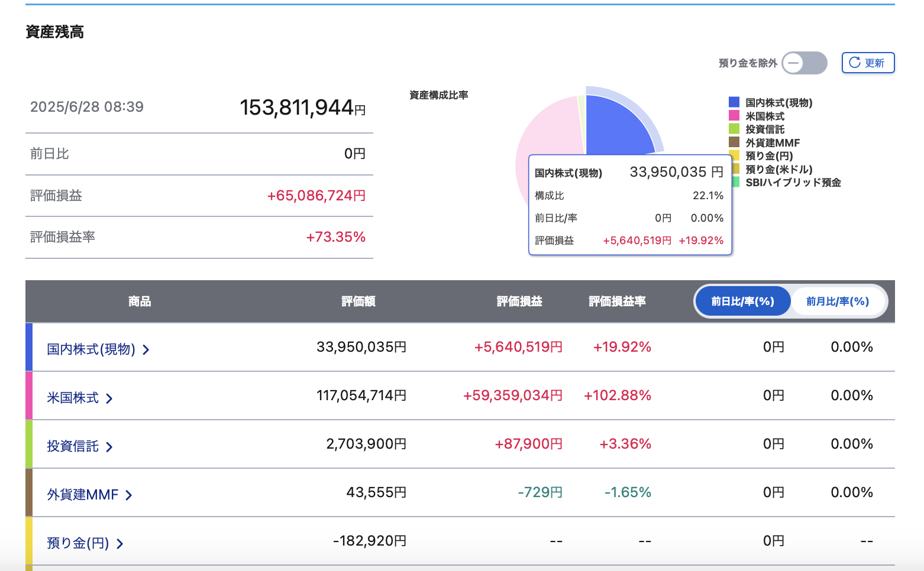This screenshot has height=571, width=924.
Task: Click the 評価損益率 column header
Action: point(617,301)
